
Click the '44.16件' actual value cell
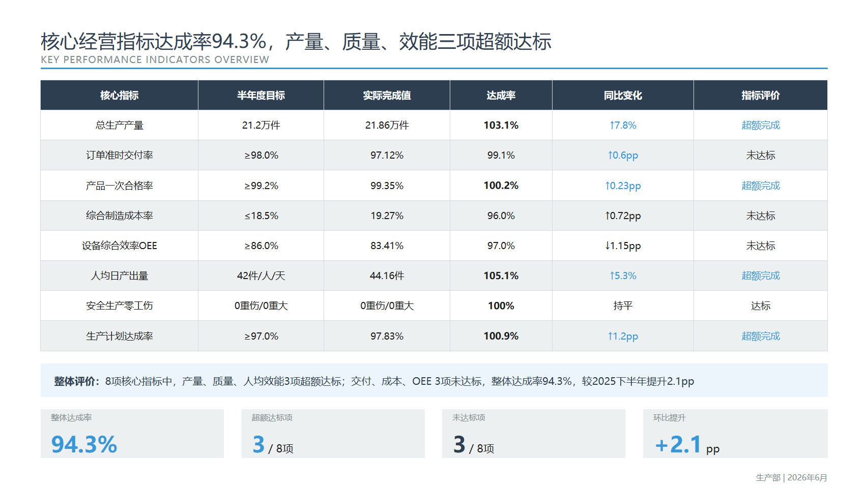[387, 276]
